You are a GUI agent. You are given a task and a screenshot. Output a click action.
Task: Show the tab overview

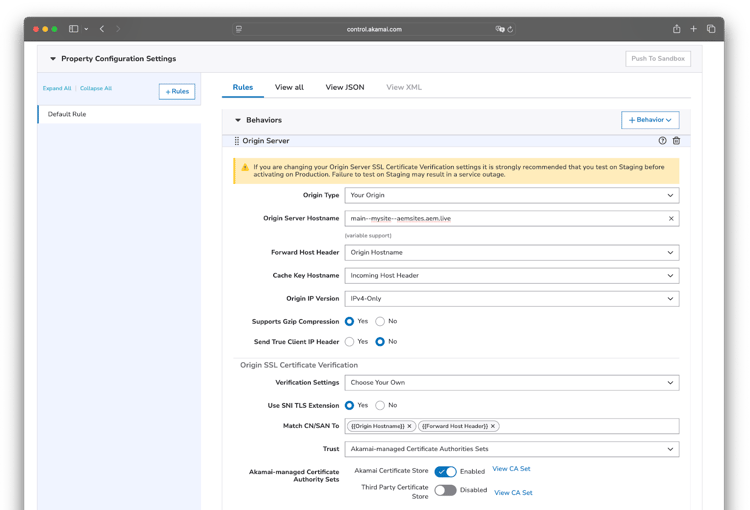pos(711,29)
